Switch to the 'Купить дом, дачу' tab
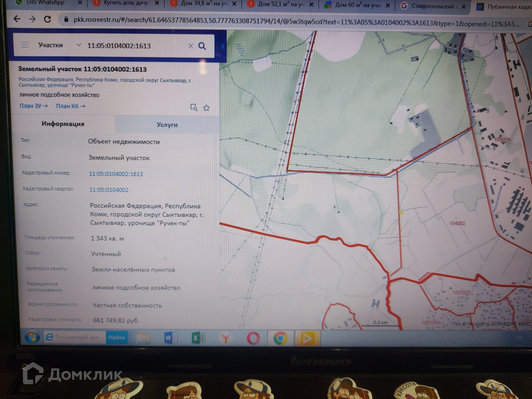The width and height of the screenshot is (532, 399). (x=126, y=3)
